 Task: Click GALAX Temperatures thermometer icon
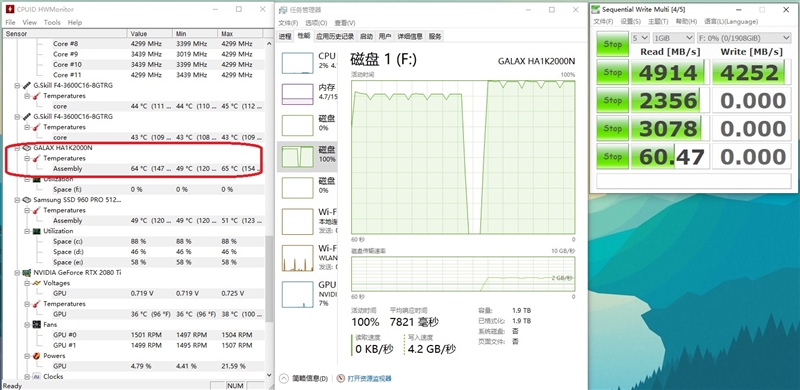click(x=36, y=158)
